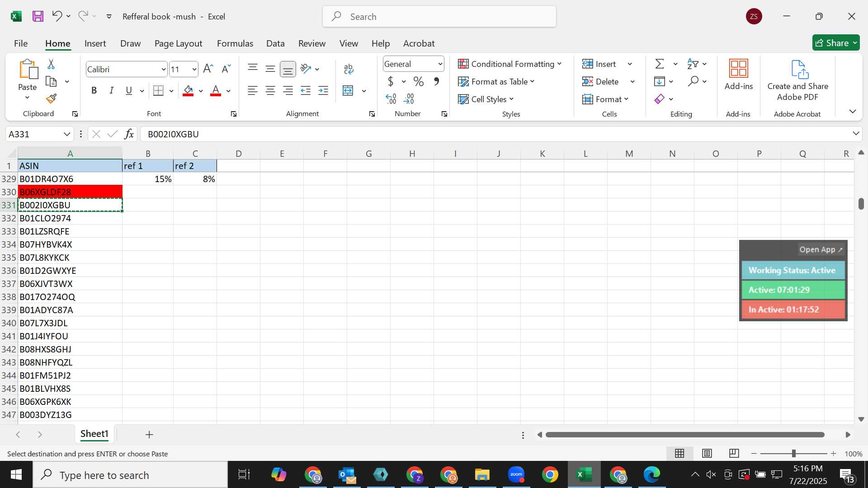The height and width of the screenshot is (488, 868).
Task: Toggle left text alignment
Action: [x=253, y=90]
